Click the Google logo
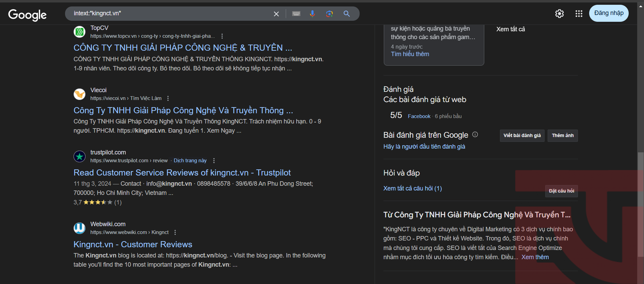The height and width of the screenshot is (284, 644). pyautogui.click(x=27, y=15)
